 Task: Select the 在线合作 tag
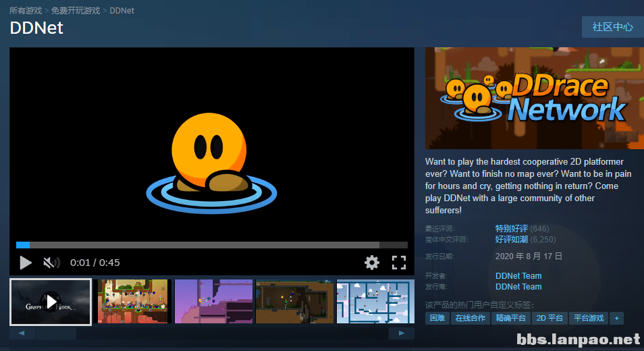coord(471,318)
